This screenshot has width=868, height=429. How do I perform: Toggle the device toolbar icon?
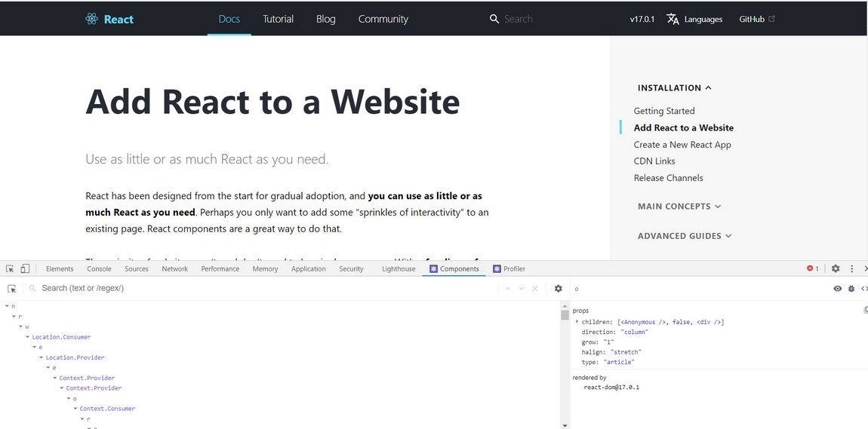click(x=25, y=268)
